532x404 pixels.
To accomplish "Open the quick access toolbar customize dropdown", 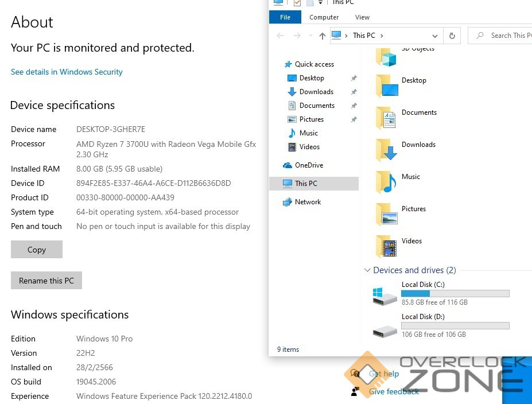I will pos(320,3).
